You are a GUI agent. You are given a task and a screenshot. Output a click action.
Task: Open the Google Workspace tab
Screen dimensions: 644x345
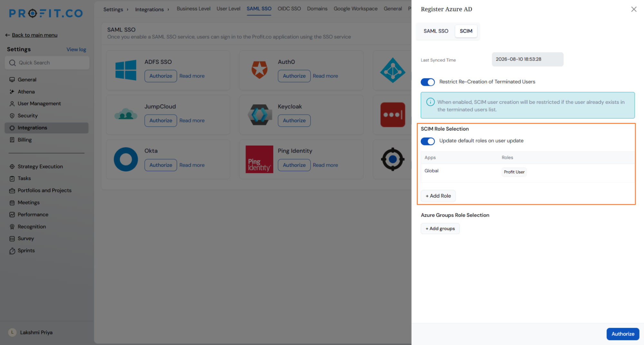coord(355,9)
